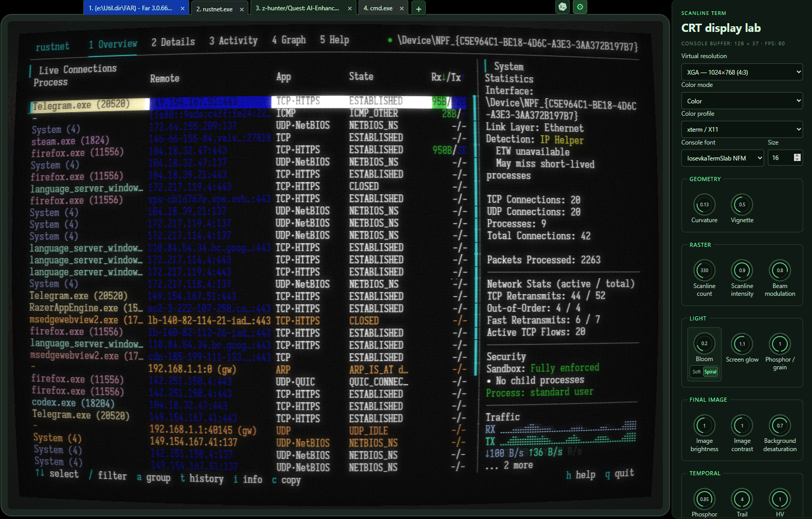The width and height of the screenshot is (812, 519).
Task: Select the codex.exe (18204) connection row
Action: click(x=248, y=405)
